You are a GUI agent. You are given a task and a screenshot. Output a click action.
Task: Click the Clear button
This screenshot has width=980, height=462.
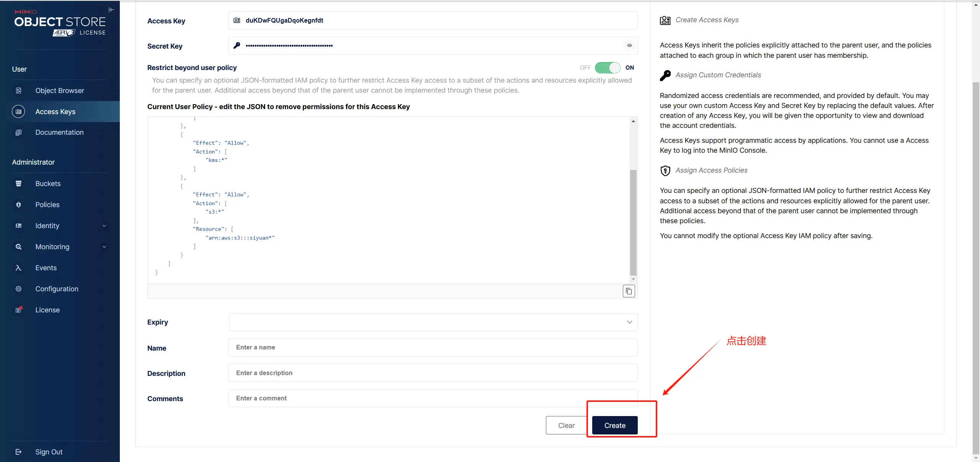[566, 425]
